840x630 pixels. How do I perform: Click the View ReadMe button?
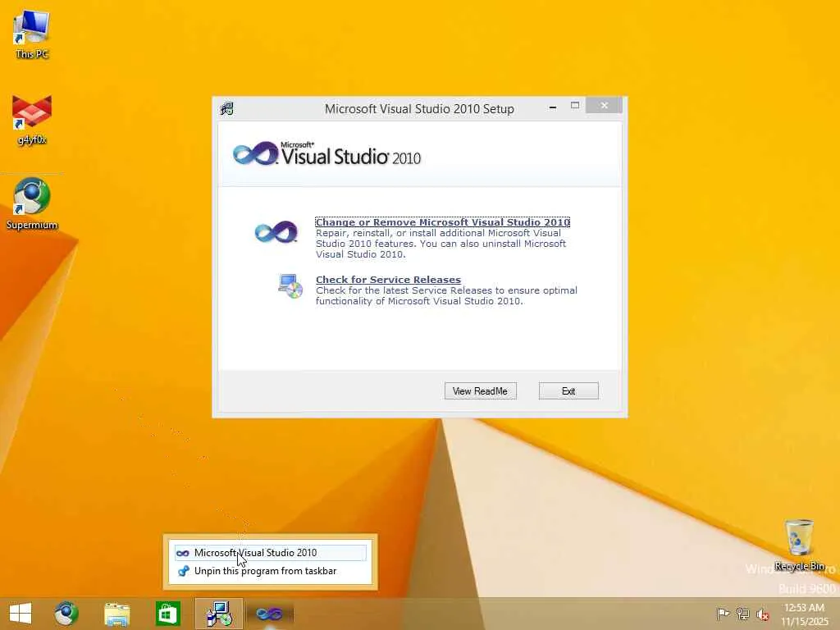pyautogui.click(x=481, y=391)
